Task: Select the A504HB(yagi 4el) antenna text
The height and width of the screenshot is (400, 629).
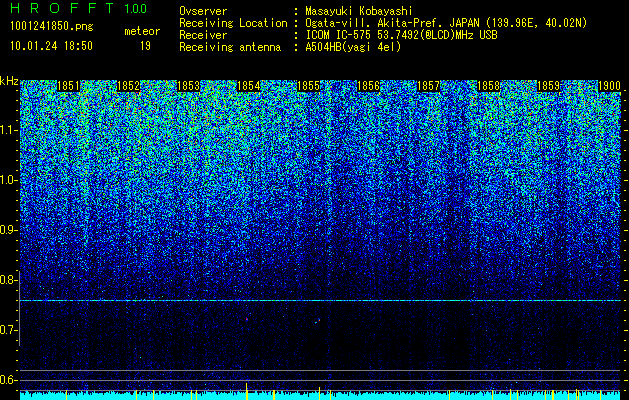Action: click(x=353, y=47)
